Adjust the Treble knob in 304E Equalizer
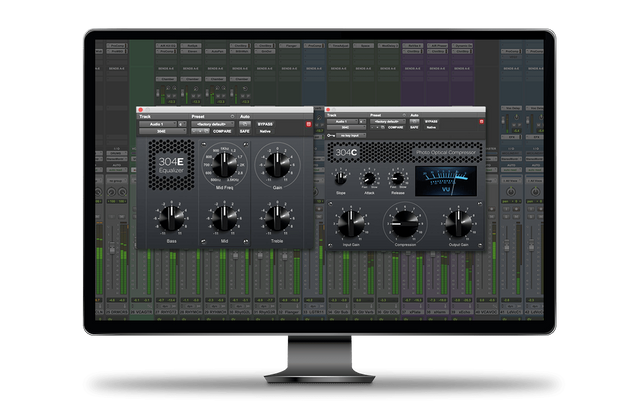The height and width of the screenshot is (406, 640). pos(277,218)
